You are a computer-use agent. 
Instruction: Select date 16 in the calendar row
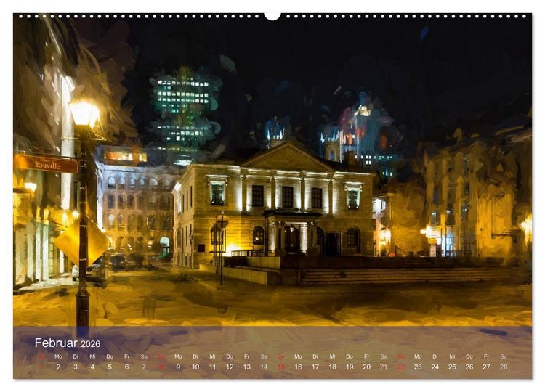click(298, 367)
